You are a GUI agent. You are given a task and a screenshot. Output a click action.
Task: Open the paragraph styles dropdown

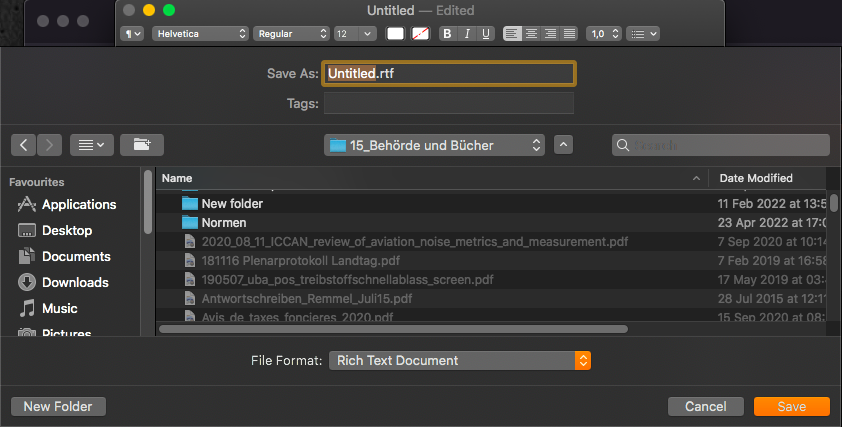pyautogui.click(x=132, y=34)
